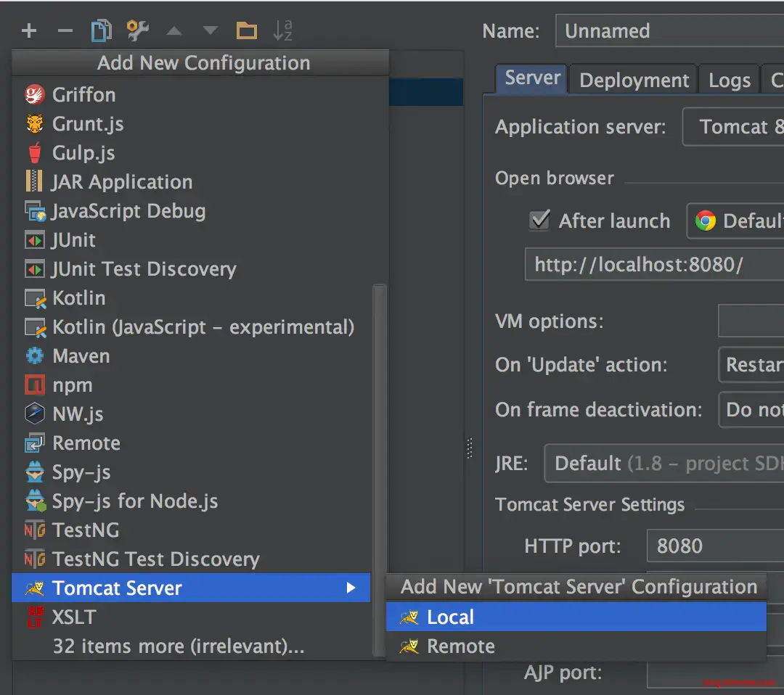Screen dimensions: 784x695
Task: Click the Move Up arrow icon
Action: (x=174, y=30)
